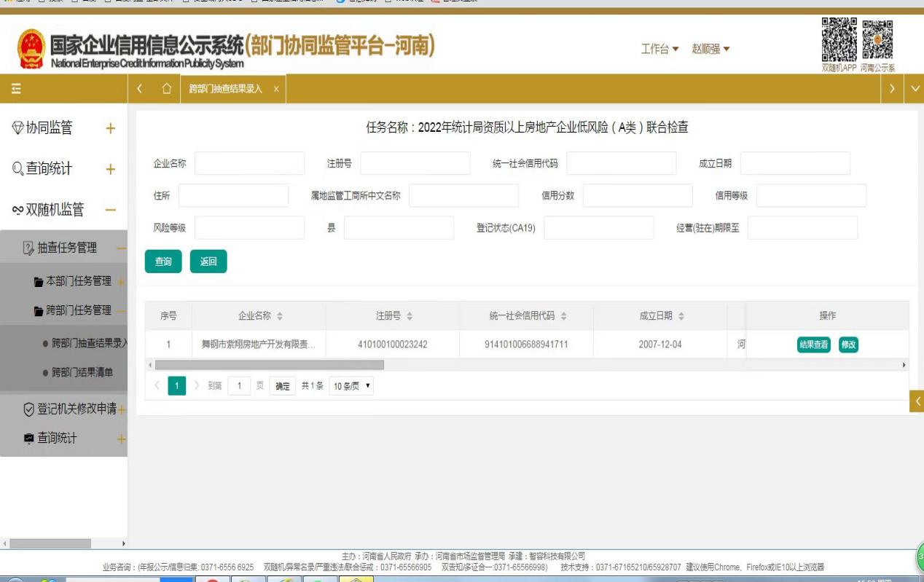The width and height of the screenshot is (924, 582).
Task: Open the 赵顺强 user dropdown
Action: pos(710,49)
